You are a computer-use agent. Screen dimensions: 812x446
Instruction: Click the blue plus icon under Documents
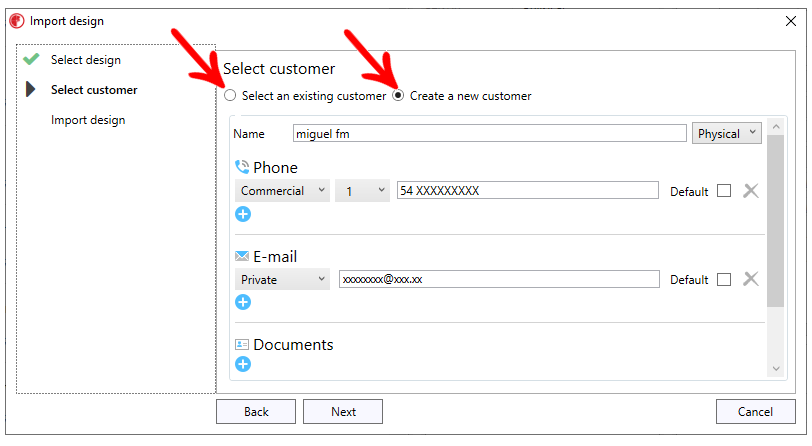click(243, 364)
